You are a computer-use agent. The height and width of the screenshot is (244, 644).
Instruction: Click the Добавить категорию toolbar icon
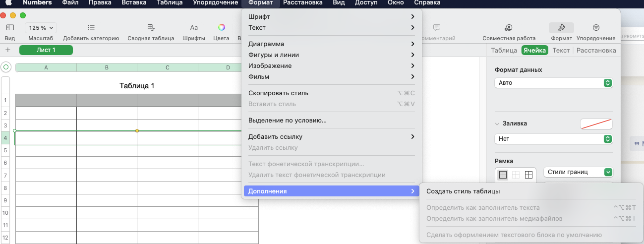91,28
